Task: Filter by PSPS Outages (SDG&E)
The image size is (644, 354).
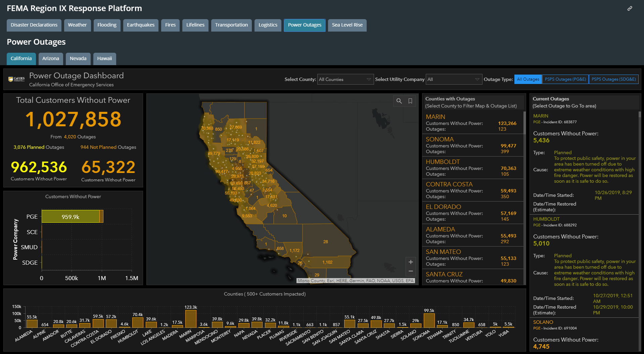Action: 613,79
